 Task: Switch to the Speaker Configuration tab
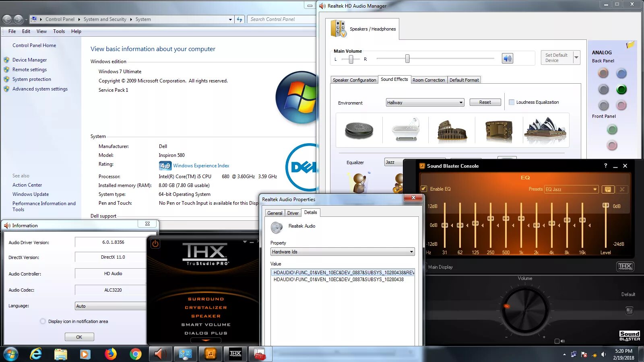[x=354, y=80]
